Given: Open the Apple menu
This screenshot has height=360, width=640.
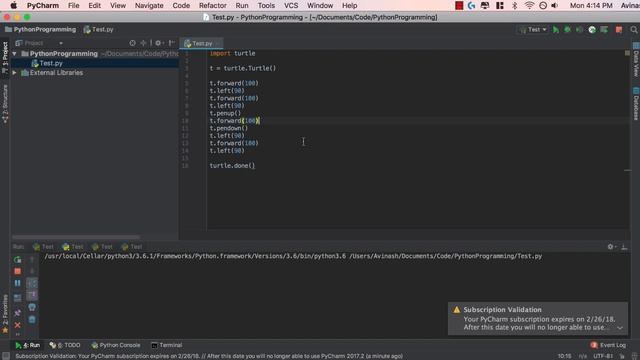Looking at the screenshot, I should [13, 6].
